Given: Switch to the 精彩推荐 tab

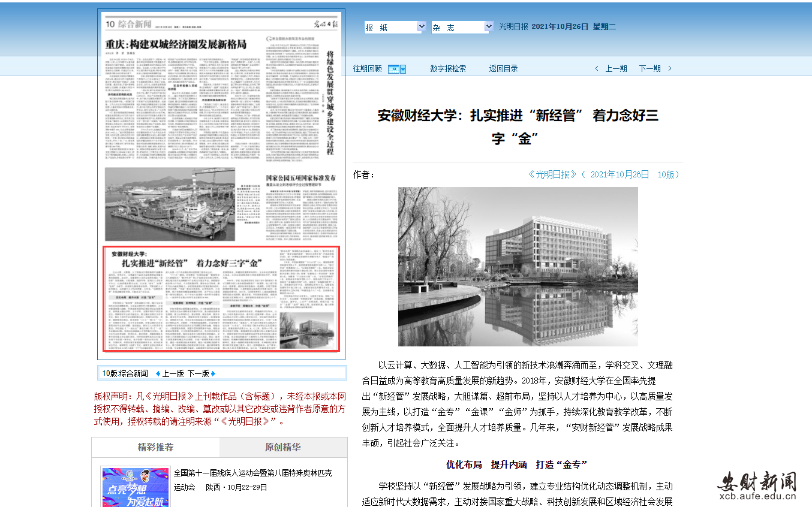Looking at the screenshot, I should click(155, 447).
